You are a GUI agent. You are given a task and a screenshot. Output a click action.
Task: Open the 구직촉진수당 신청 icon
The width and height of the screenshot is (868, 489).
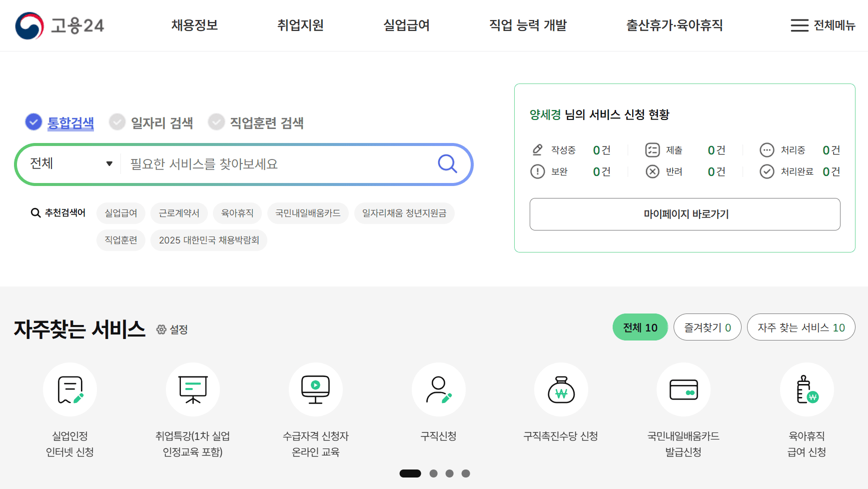[561, 390]
